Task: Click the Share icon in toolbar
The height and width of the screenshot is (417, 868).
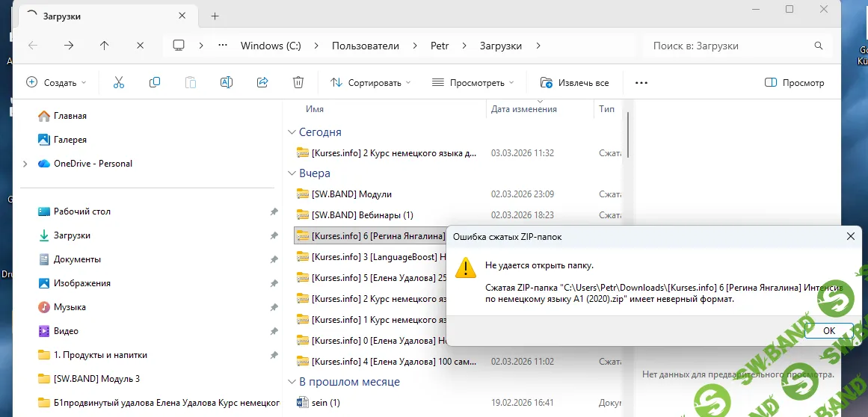Action: [x=262, y=83]
